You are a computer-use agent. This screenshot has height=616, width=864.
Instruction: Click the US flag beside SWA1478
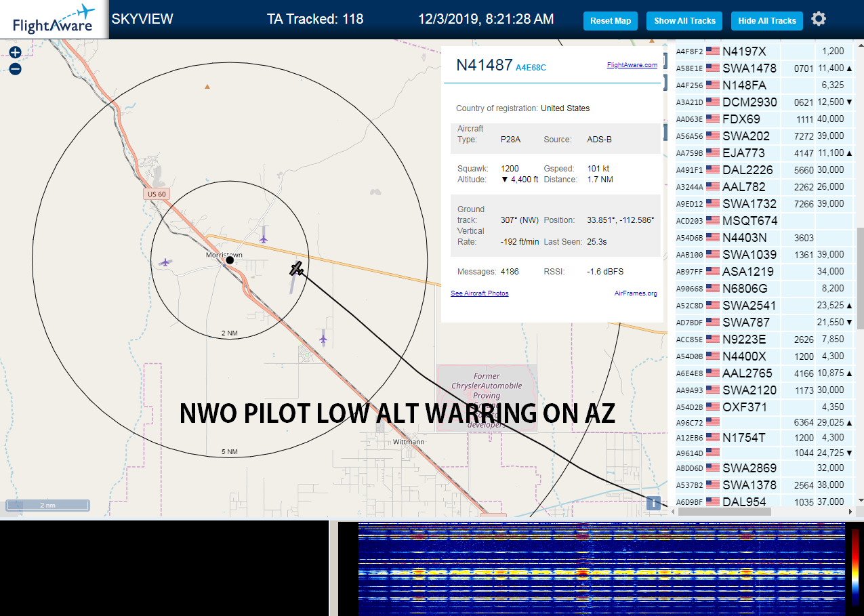coord(713,68)
